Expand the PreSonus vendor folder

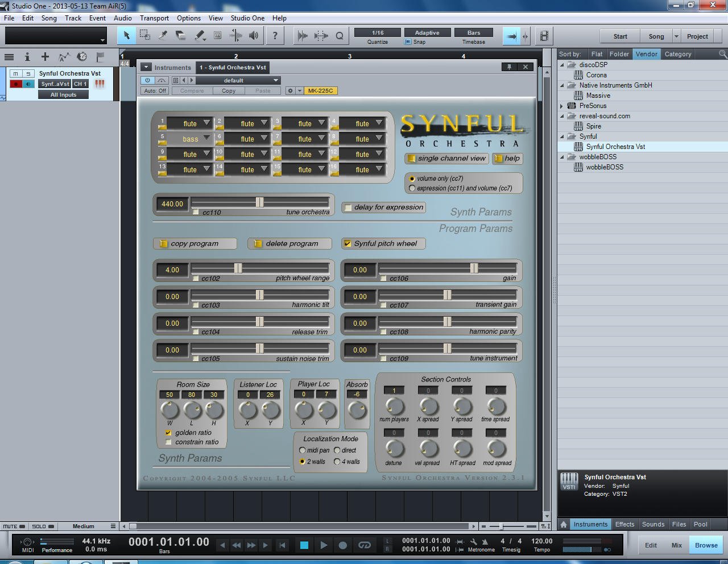click(562, 106)
